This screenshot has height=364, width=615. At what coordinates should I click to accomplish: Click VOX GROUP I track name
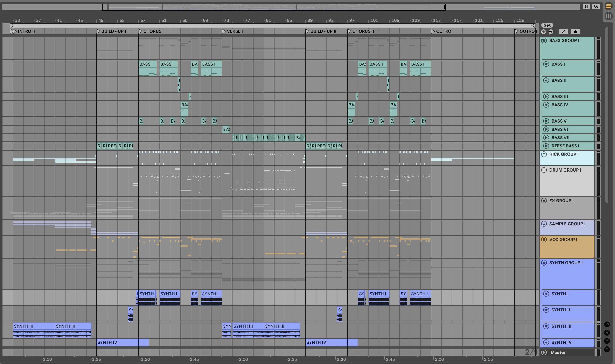(563, 239)
